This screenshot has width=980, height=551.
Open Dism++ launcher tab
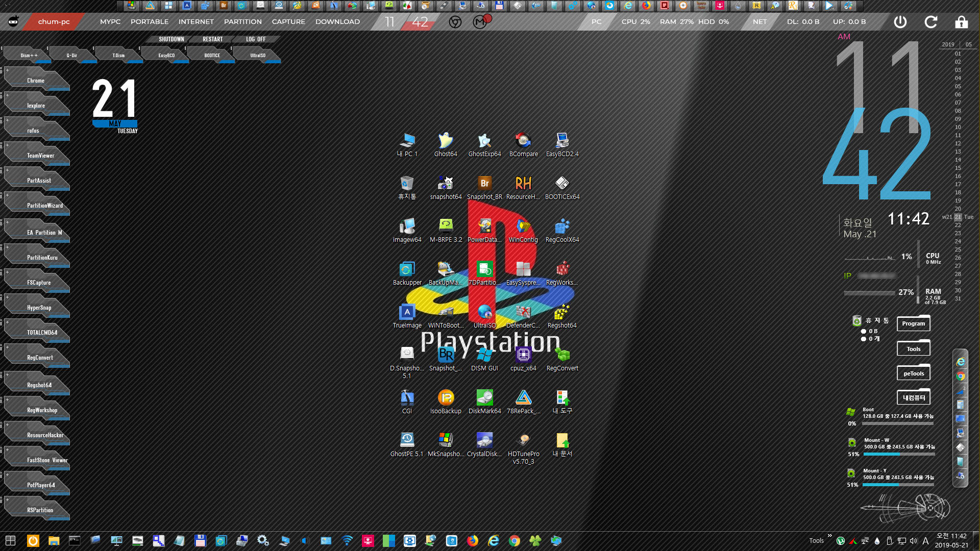click(28, 55)
